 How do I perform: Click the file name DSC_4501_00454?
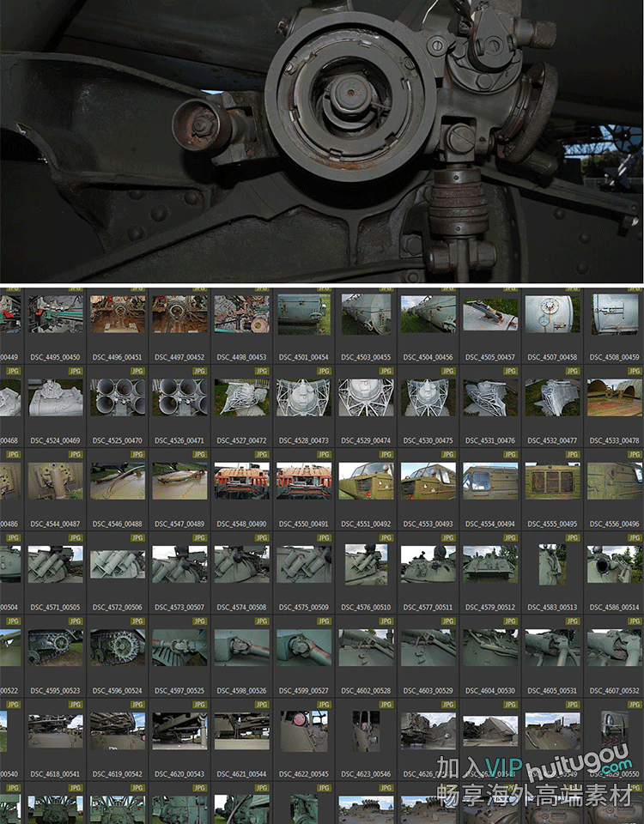(x=304, y=357)
